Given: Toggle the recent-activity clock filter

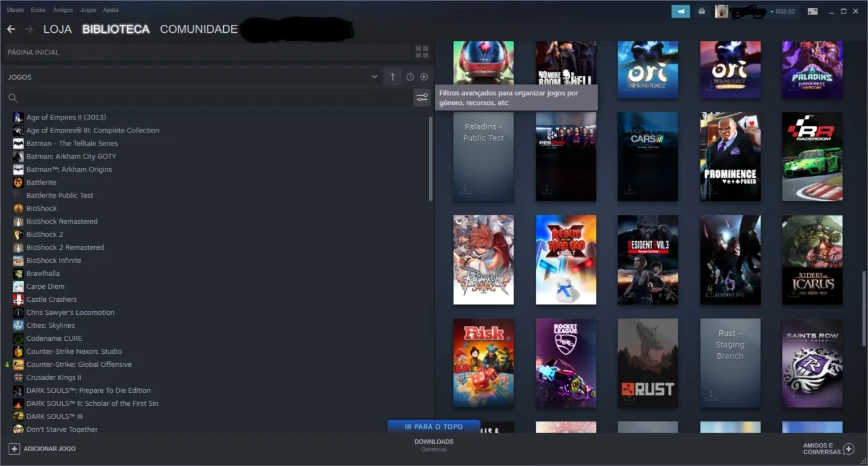Looking at the screenshot, I should (x=410, y=77).
